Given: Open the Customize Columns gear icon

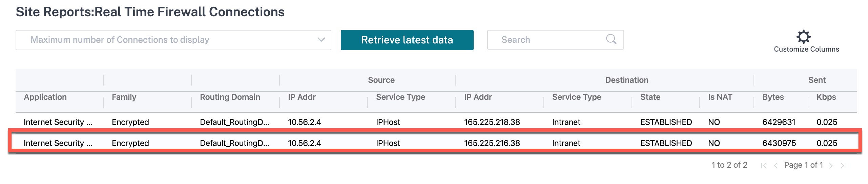Looking at the screenshot, I should (804, 37).
